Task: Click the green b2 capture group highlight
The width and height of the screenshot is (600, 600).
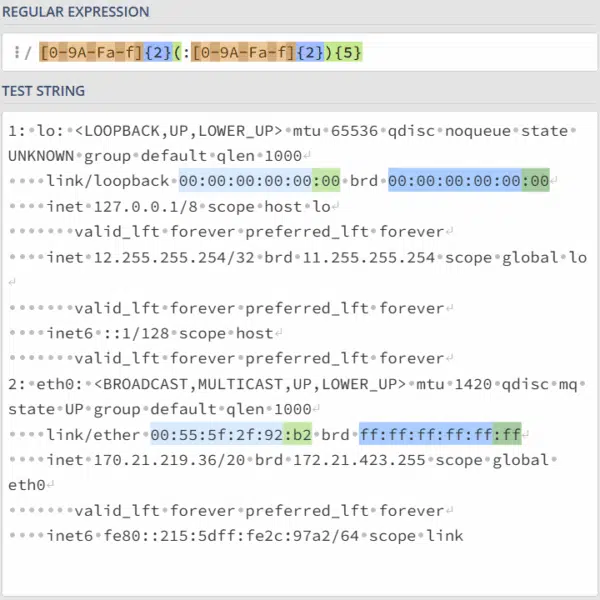Action: coord(299,435)
